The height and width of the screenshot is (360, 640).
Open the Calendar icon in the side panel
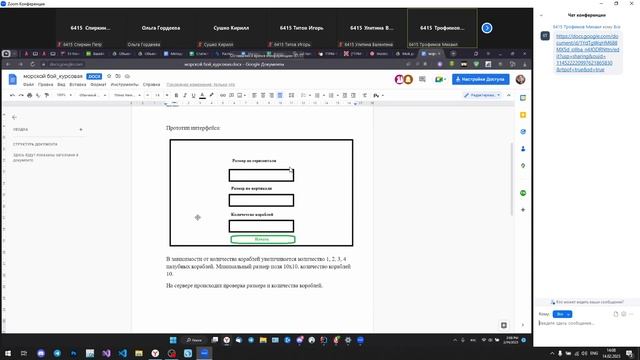click(523, 98)
